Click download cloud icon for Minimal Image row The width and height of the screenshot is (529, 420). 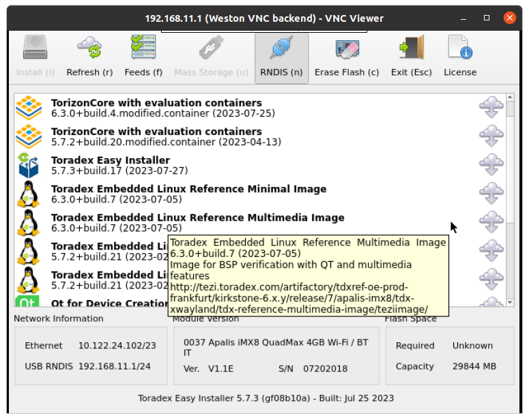[491, 194]
